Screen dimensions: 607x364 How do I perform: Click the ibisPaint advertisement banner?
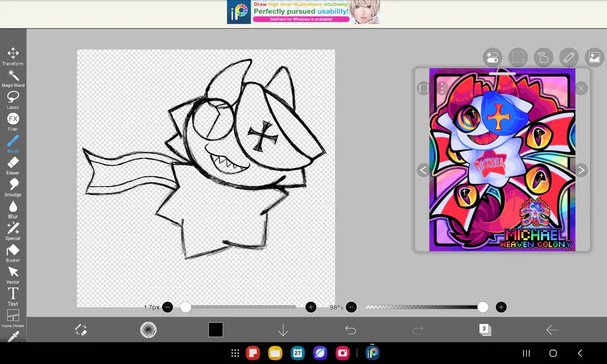303,12
